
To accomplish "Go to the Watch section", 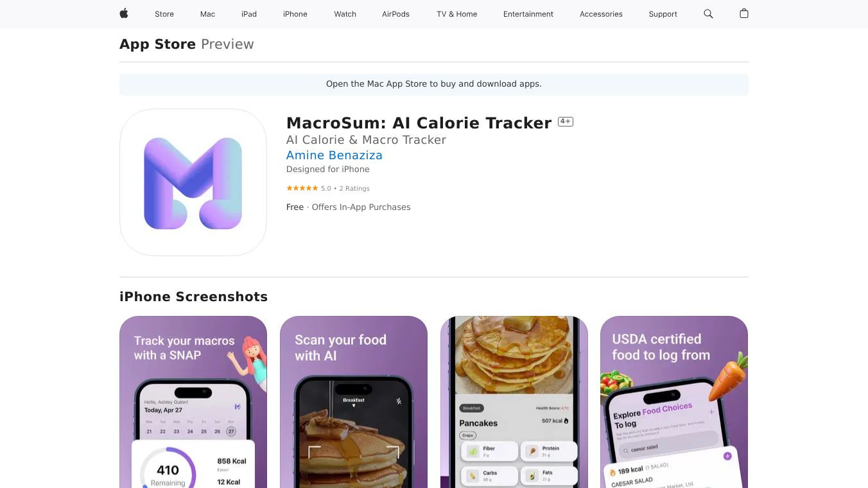I will pos(345,14).
